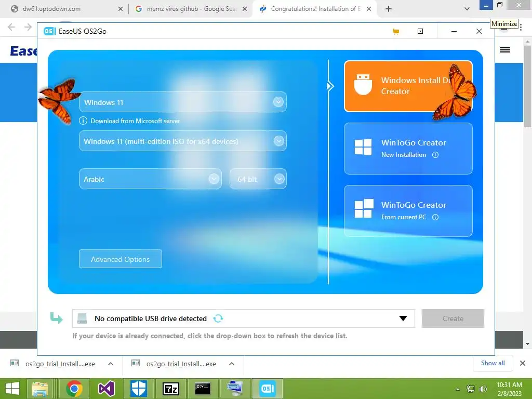This screenshot has width=532, height=399.
Task: Switch to Google Chrome in taskbar
Action: point(74,389)
